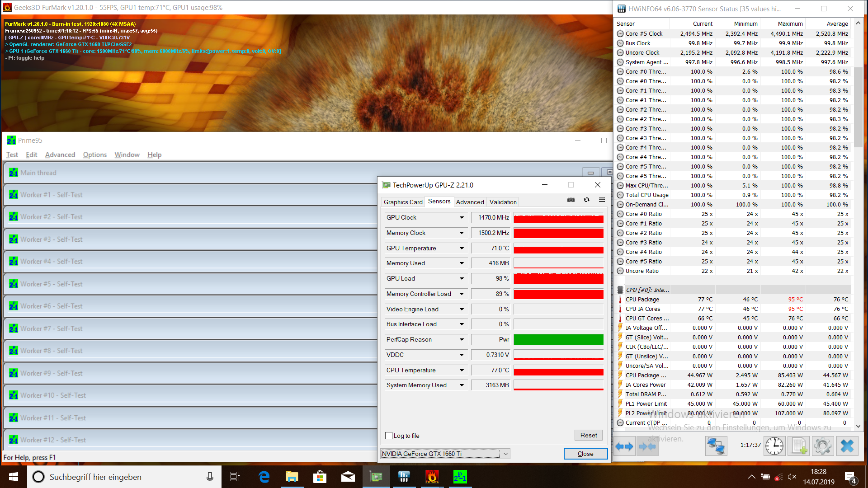Switch to GPU-Z Graphics Card tab
Viewport: 868px width, 488px height.
[403, 202]
